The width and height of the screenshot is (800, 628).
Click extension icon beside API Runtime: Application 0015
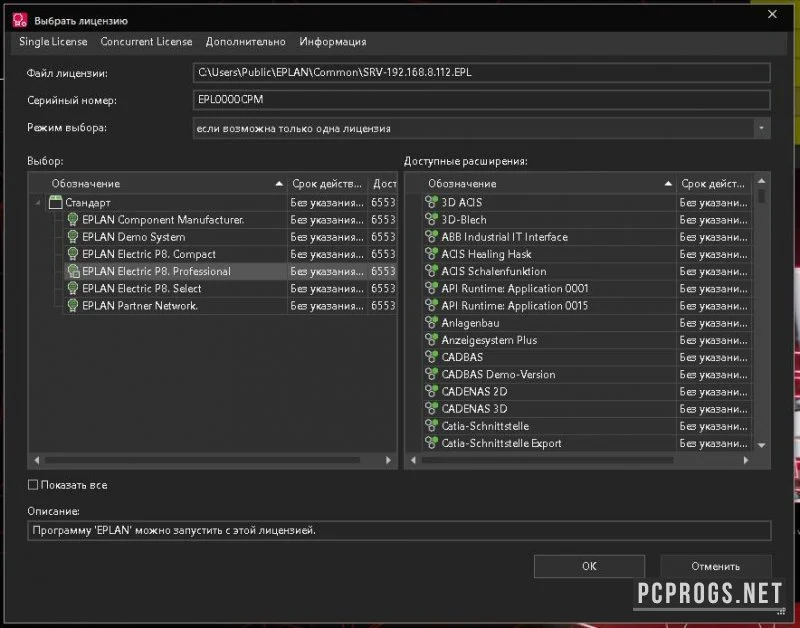(432, 306)
